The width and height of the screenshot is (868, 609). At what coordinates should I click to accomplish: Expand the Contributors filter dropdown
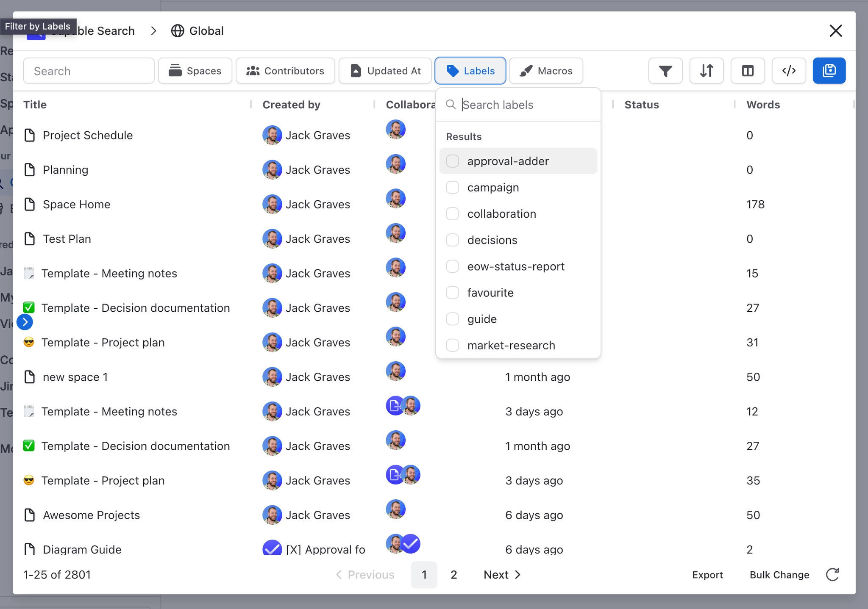[x=285, y=71]
